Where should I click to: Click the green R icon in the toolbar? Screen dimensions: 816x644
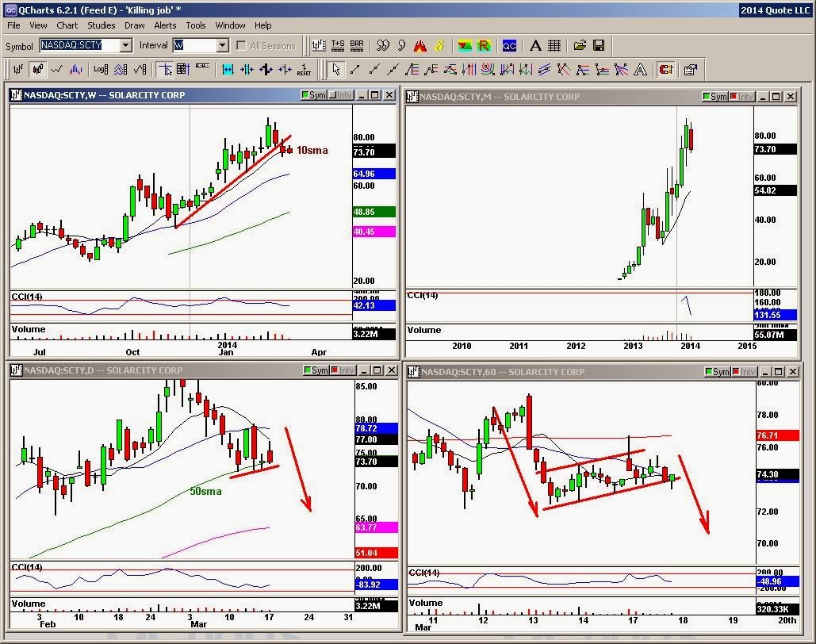[x=484, y=46]
